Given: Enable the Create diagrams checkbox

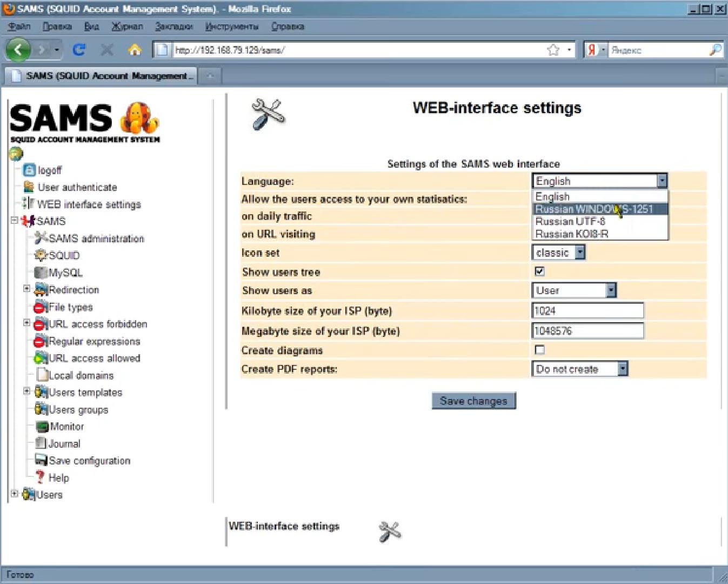Looking at the screenshot, I should [x=539, y=350].
